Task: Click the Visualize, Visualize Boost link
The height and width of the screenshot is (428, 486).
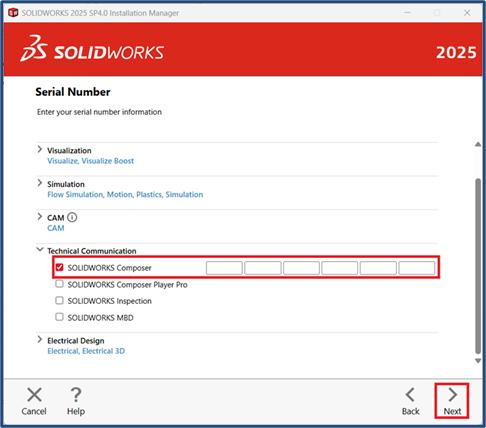Action: point(90,161)
